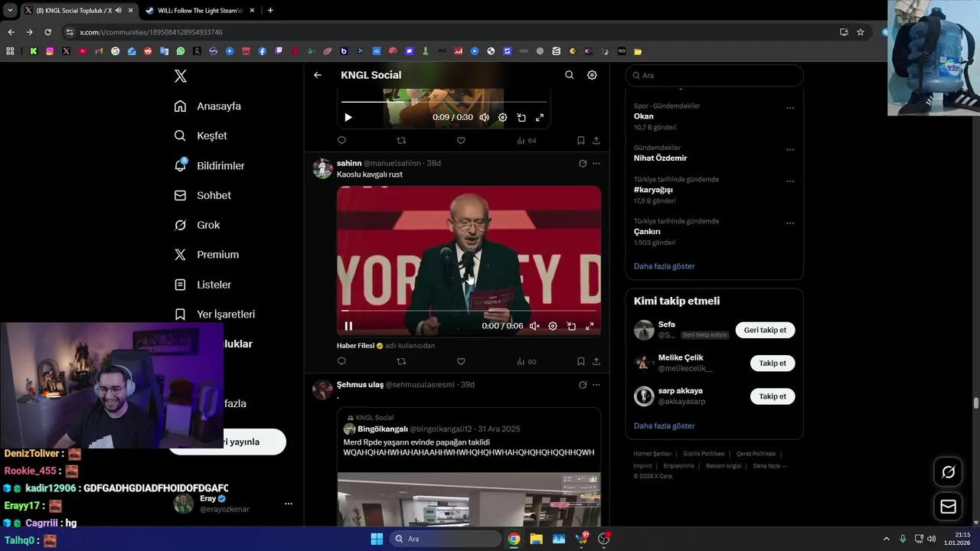Open options for Çankırı trend
Screen dimensions: 980x551
[790, 223]
